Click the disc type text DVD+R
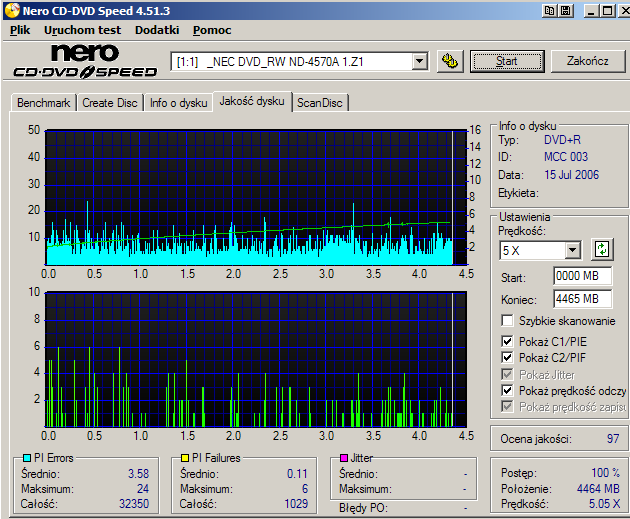Image resolution: width=630 pixels, height=519 pixels. pos(562,140)
